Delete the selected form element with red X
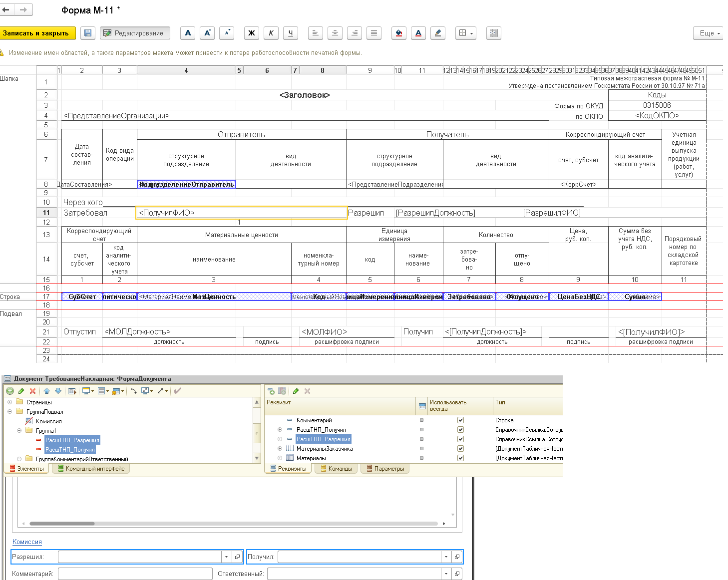The height and width of the screenshot is (580, 728). tap(33, 391)
